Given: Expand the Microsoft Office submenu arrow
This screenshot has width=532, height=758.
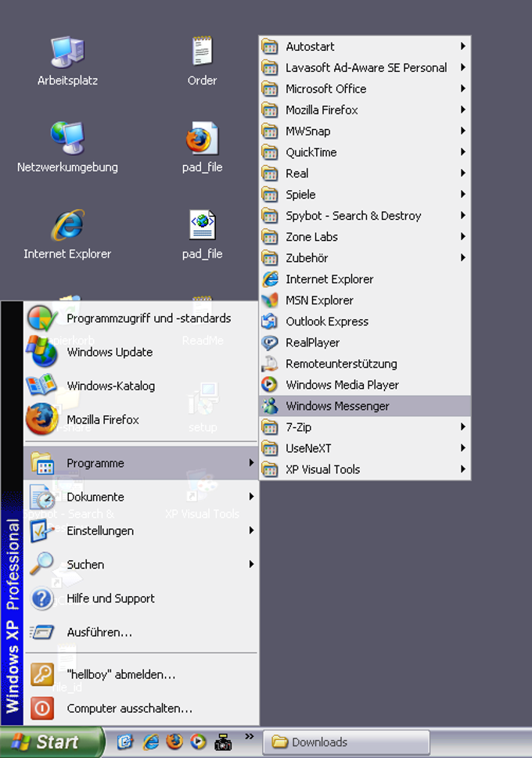Looking at the screenshot, I should [463, 88].
